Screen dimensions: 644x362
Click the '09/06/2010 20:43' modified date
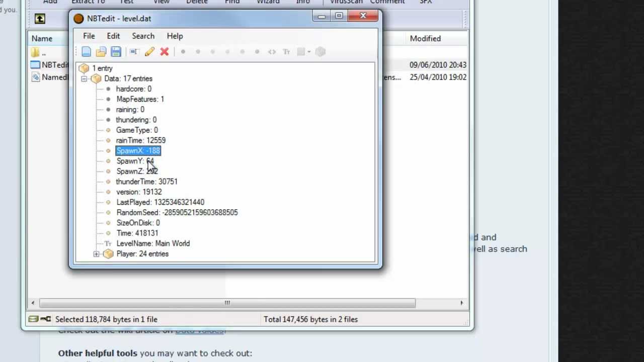[438, 65]
